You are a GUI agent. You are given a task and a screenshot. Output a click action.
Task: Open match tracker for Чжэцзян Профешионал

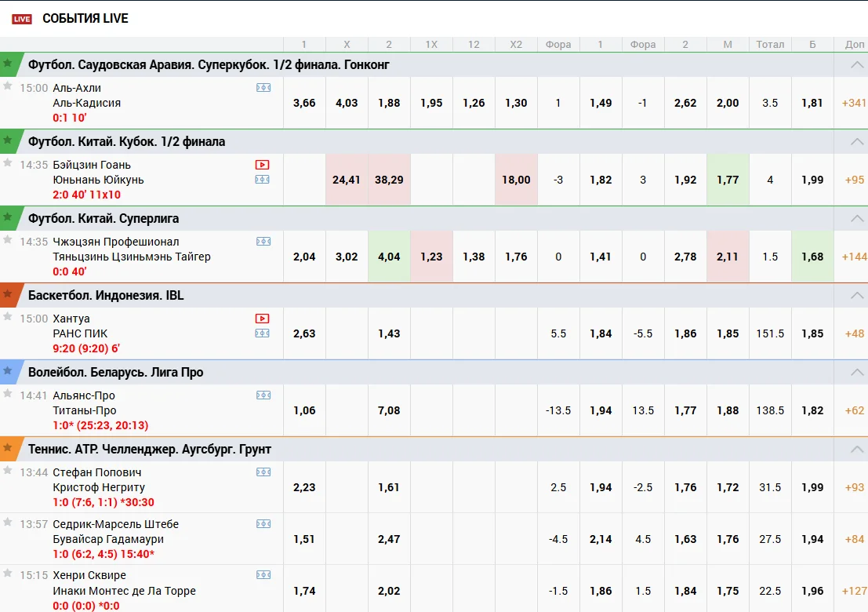pos(263,242)
